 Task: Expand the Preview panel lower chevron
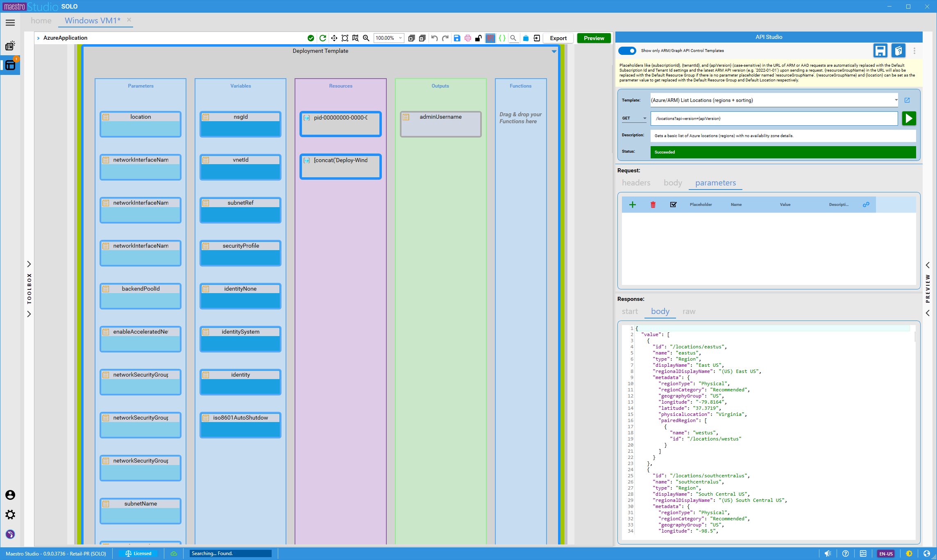[x=928, y=313]
